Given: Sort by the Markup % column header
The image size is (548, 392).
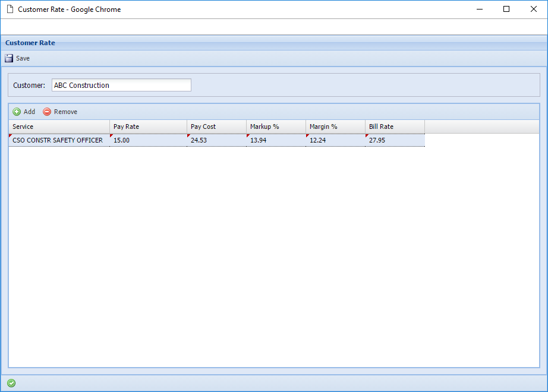Looking at the screenshot, I should pyautogui.click(x=276, y=127).
